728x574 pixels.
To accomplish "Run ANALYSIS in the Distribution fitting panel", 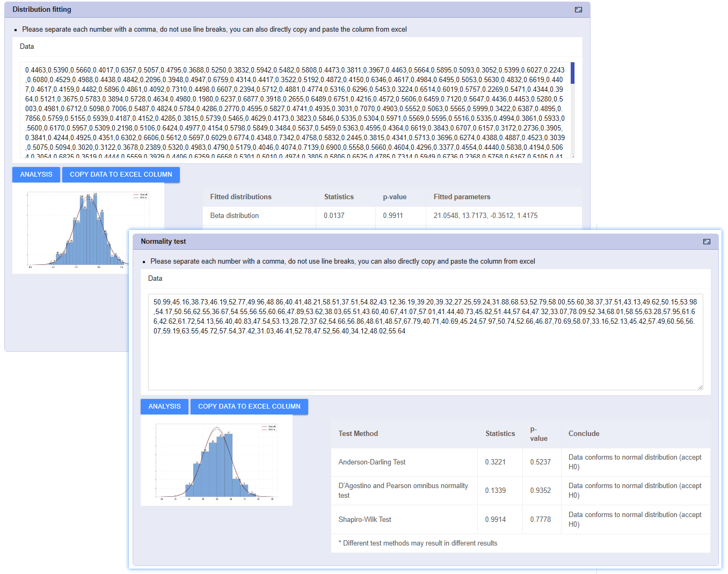I will click(x=36, y=175).
